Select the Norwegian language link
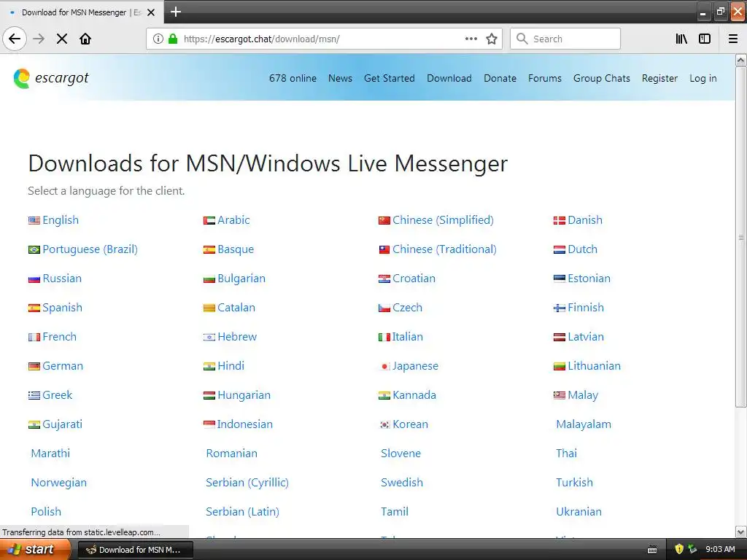747x560 pixels. tap(58, 483)
